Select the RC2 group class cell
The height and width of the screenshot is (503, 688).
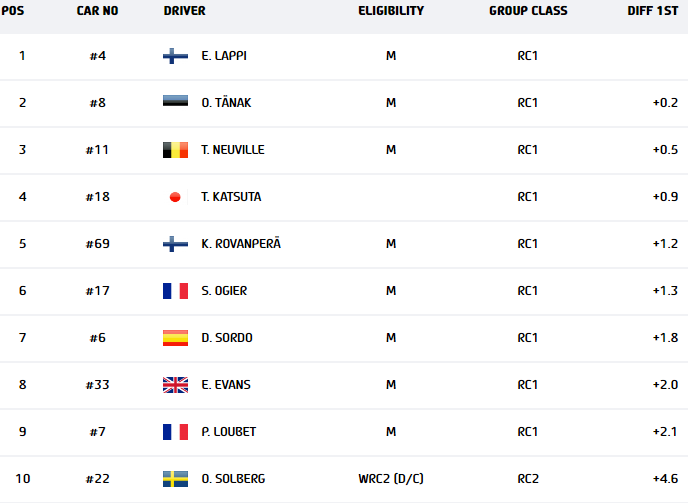[x=528, y=479]
